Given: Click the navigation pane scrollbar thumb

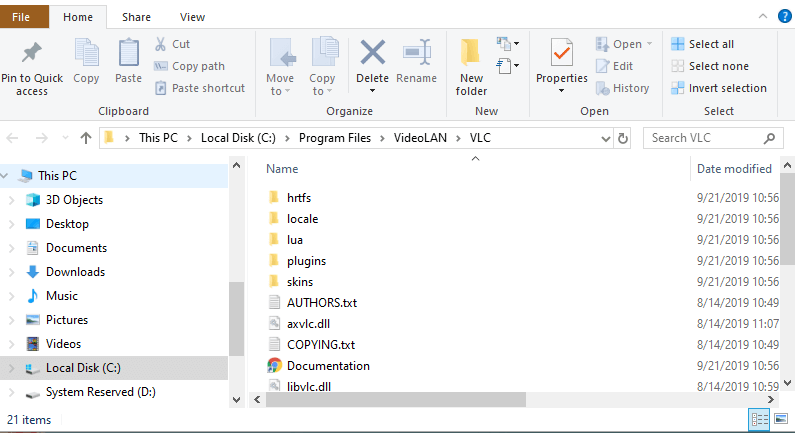Looking at the screenshot, I should (x=236, y=318).
